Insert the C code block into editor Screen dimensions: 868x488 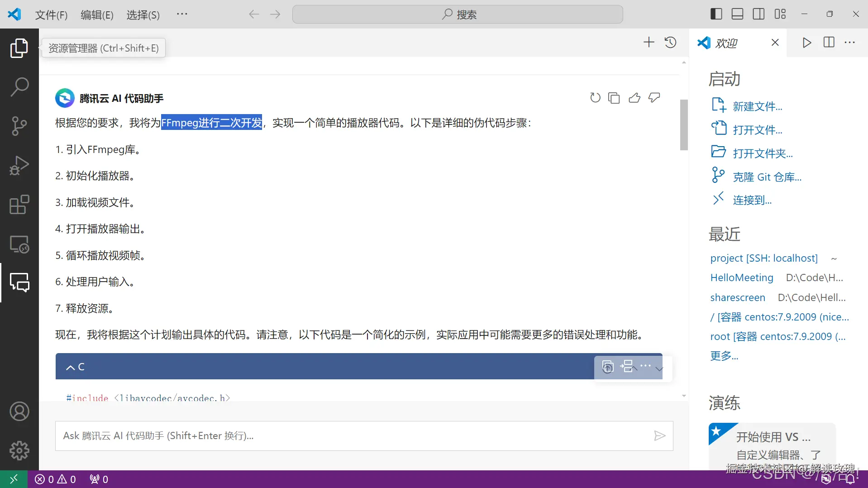click(x=627, y=366)
